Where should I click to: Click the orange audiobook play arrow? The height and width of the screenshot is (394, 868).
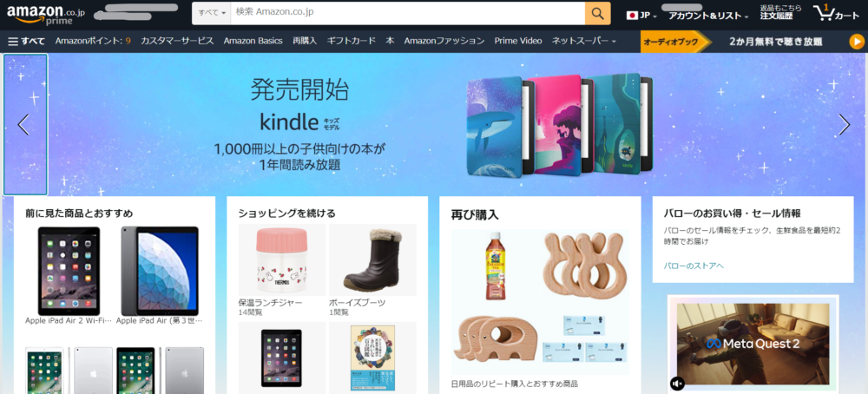pyautogui.click(x=857, y=42)
